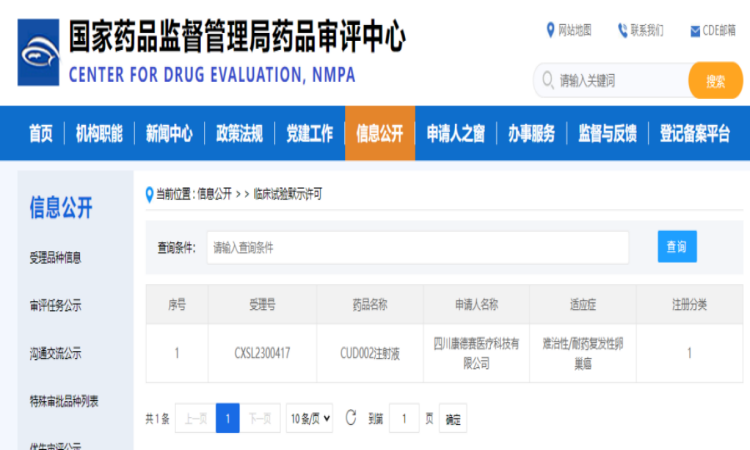Open the 信息公开 navigation tab
750x450 pixels.
[380, 134]
